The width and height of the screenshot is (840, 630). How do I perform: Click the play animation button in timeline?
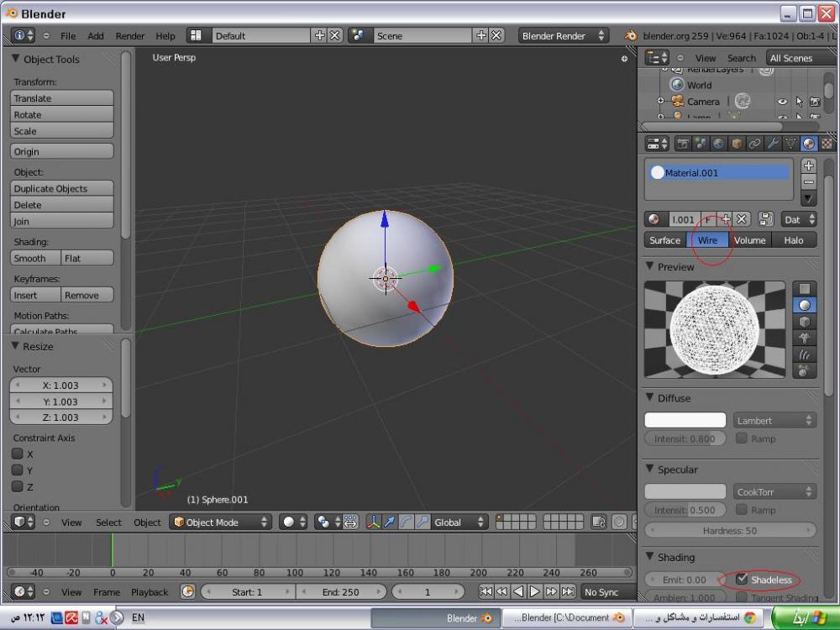tap(534, 592)
